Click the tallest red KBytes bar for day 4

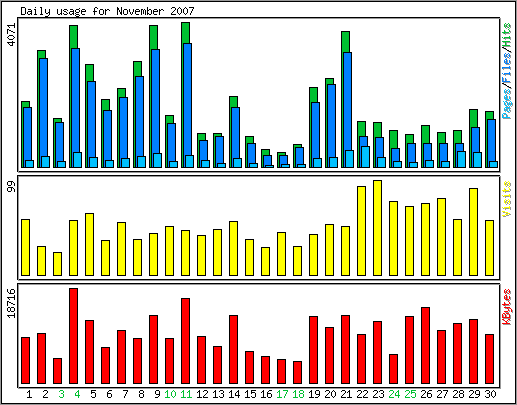coord(73,336)
